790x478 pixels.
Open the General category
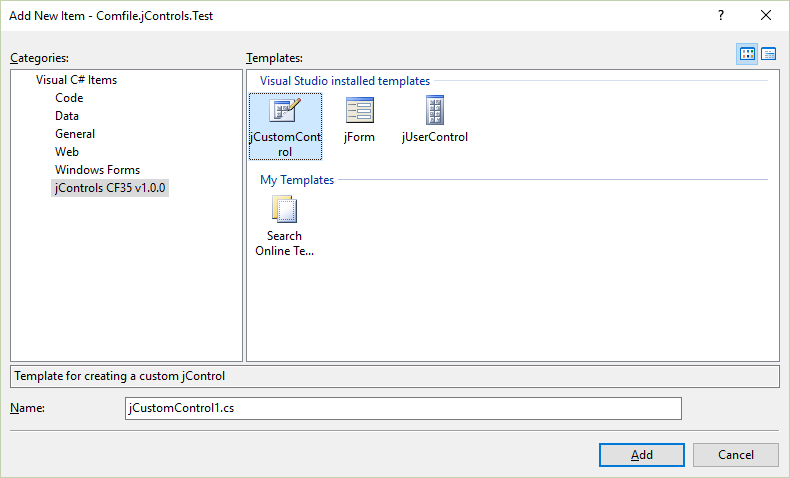tap(75, 134)
